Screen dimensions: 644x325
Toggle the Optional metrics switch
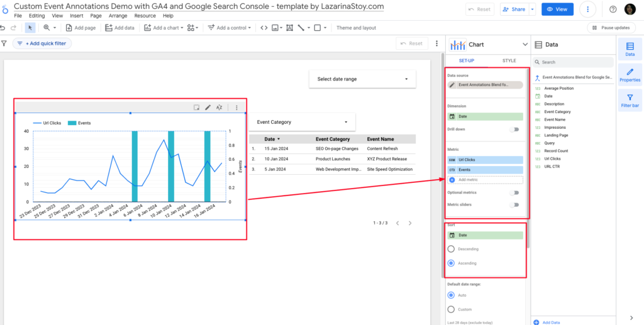[514, 192]
